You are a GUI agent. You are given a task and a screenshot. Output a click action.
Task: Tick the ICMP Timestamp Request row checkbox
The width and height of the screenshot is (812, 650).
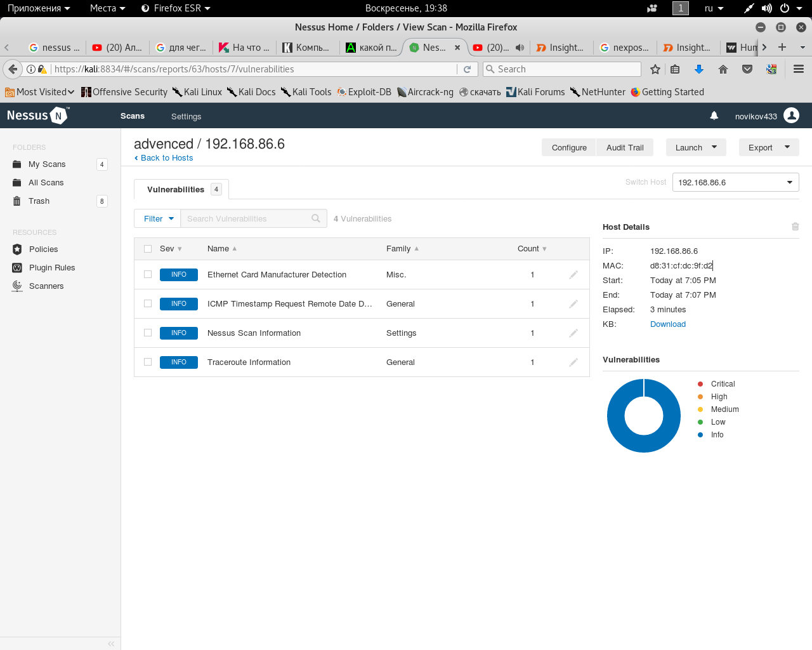click(x=148, y=304)
